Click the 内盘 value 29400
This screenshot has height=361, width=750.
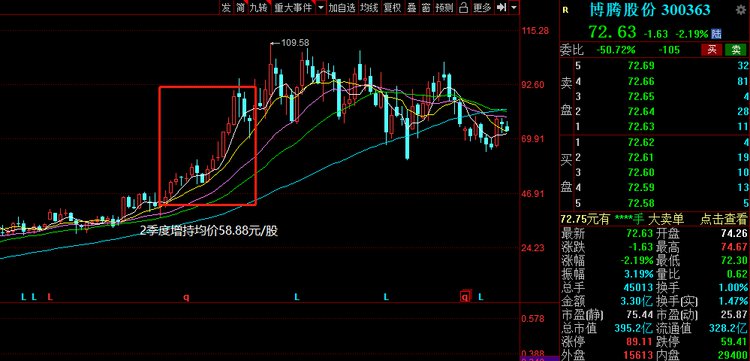(x=734, y=355)
